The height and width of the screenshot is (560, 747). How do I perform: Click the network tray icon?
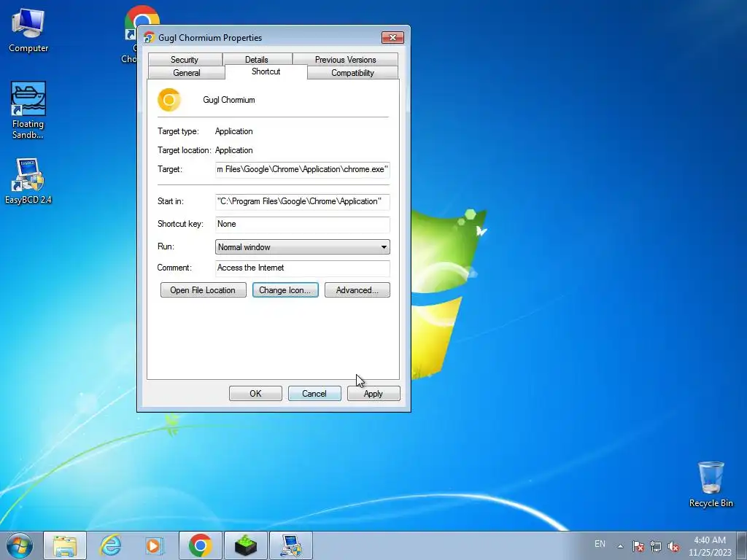click(x=656, y=546)
